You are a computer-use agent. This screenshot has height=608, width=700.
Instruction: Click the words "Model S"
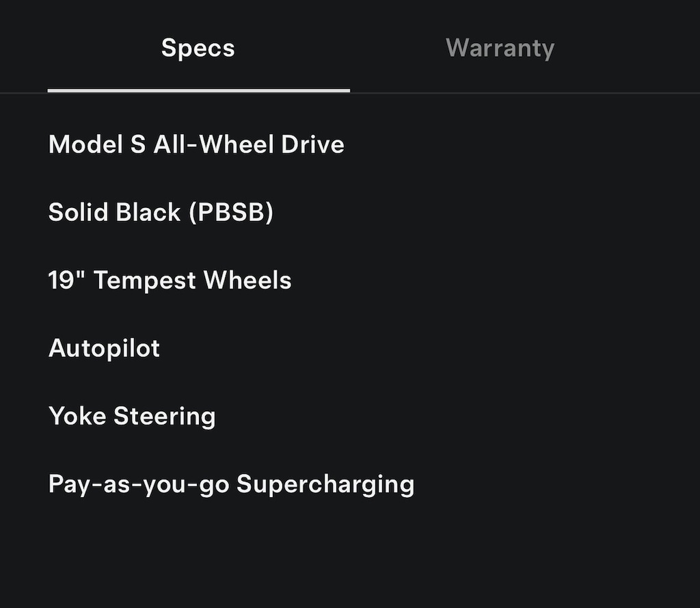point(96,144)
